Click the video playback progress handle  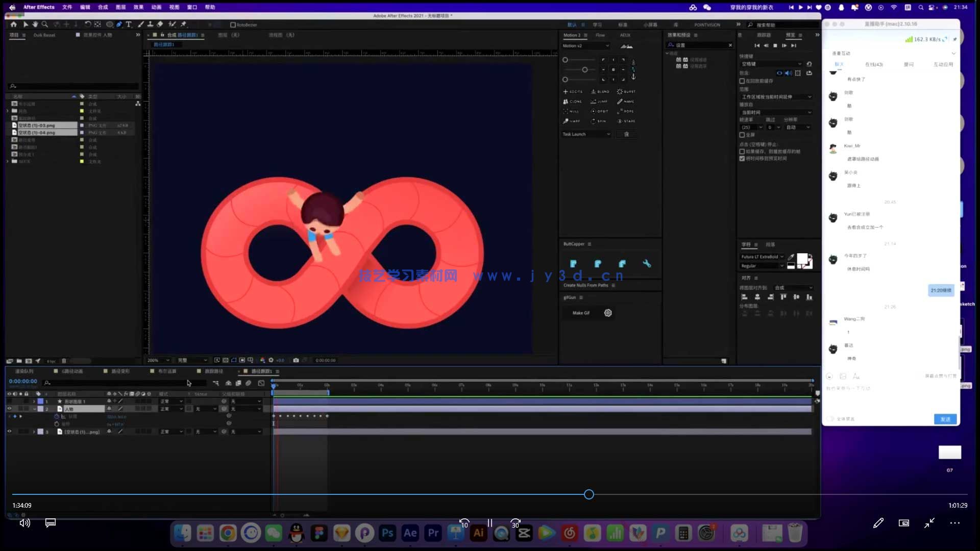[589, 494]
